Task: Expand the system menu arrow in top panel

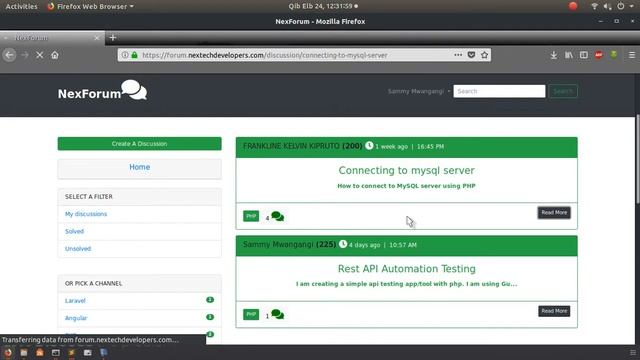Action: pos(632,6)
